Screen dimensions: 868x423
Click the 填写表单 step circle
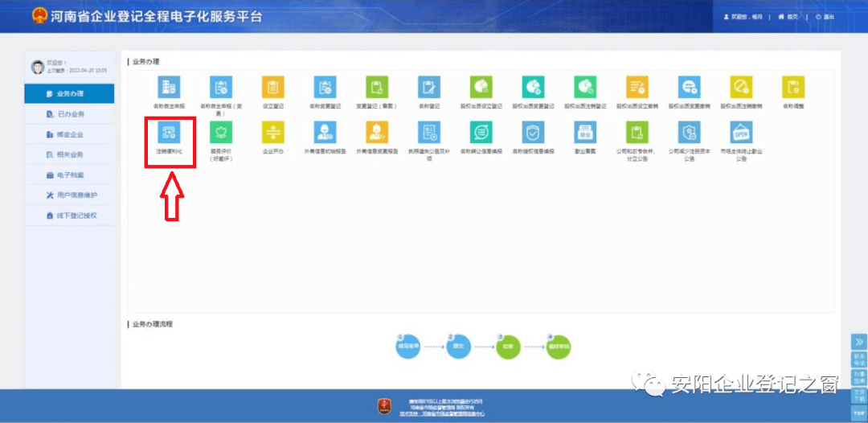pyautogui.click(x=408, y=346)
